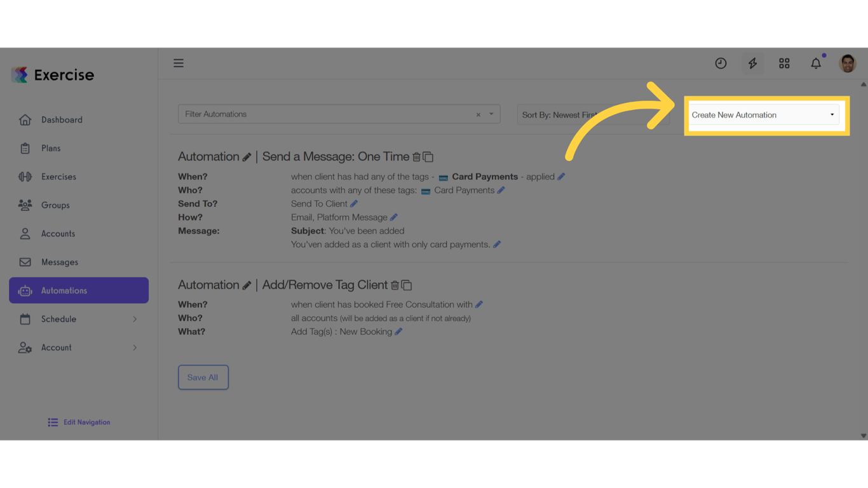Click the Save All button

click(203, 377)
